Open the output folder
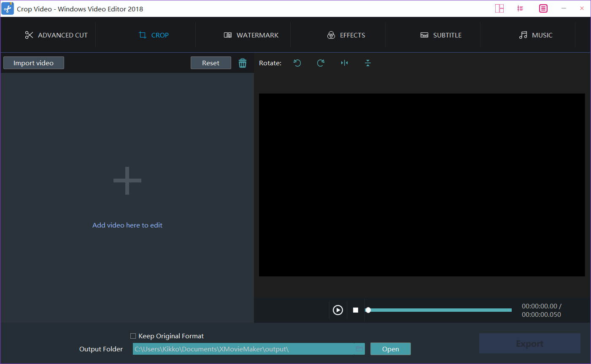This screenshot has height=364, width=591. 391,349
